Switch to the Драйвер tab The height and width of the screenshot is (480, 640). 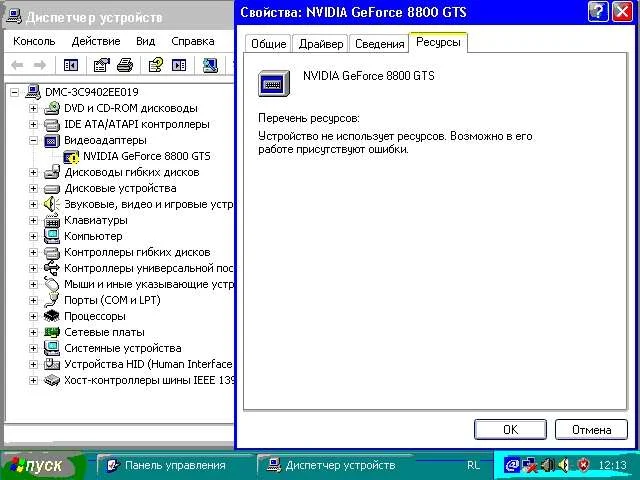[321, 44]
